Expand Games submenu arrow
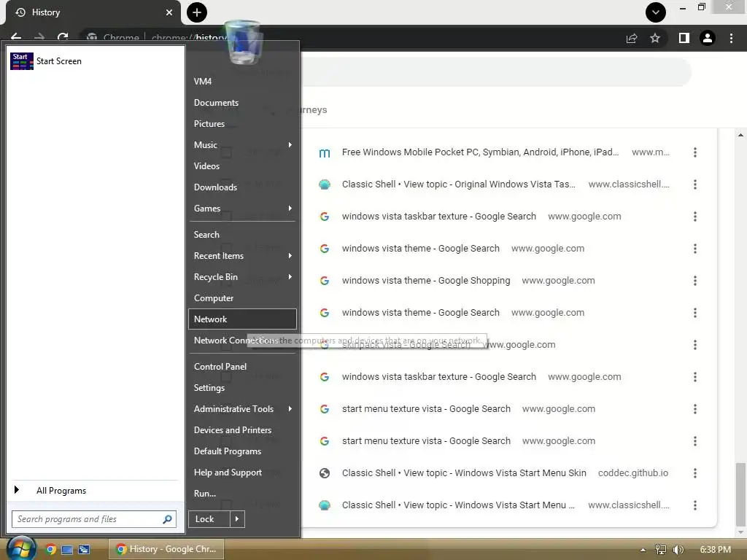Image resolution: width=747 pixels, height=560 pixels. [x=290, y=208]
